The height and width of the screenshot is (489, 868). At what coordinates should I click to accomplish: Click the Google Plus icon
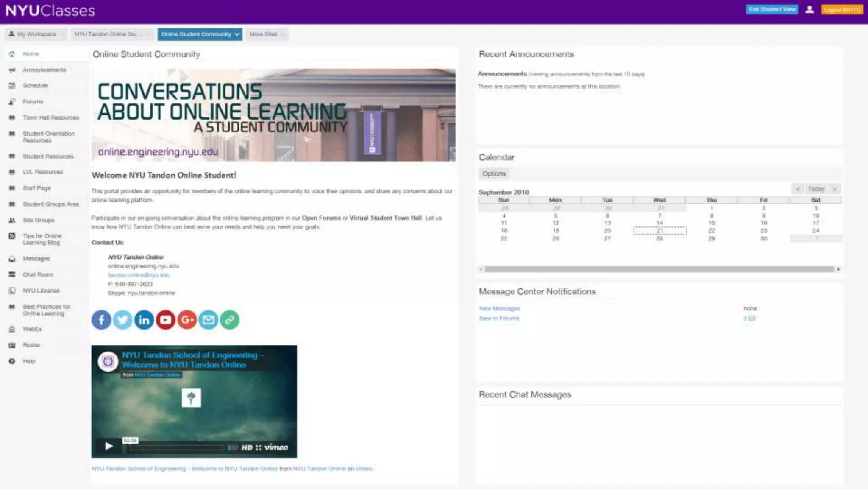click(x=187, y=320)
